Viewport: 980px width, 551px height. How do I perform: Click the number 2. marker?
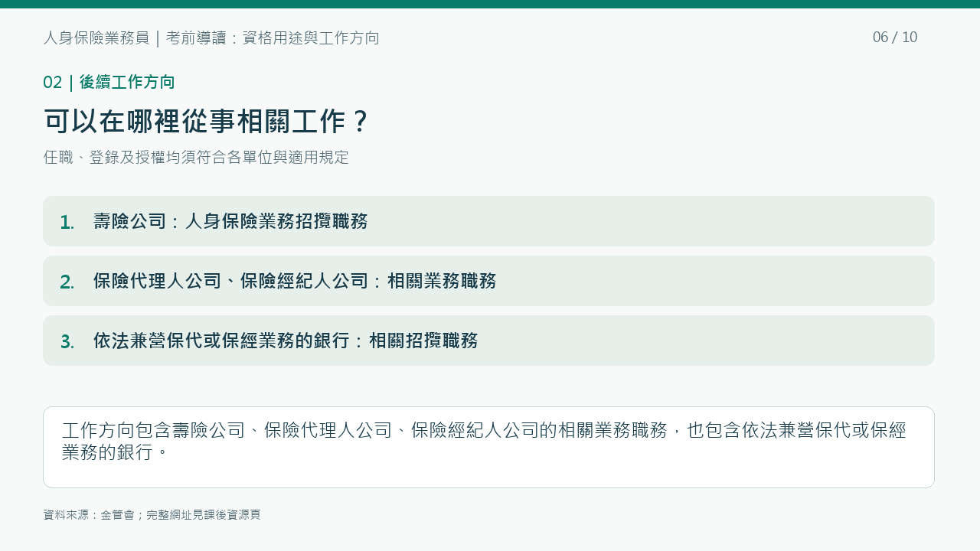tap(67, 282)
